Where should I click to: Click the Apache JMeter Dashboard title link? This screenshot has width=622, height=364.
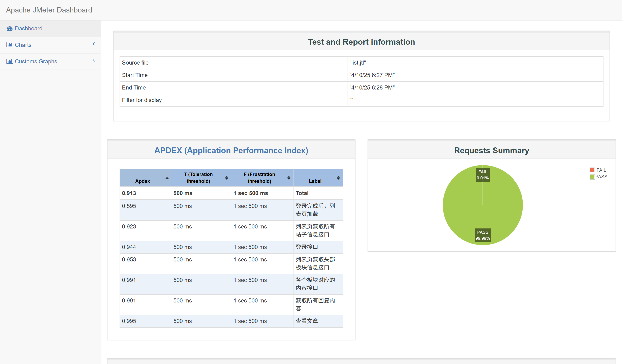coord(49,10)
